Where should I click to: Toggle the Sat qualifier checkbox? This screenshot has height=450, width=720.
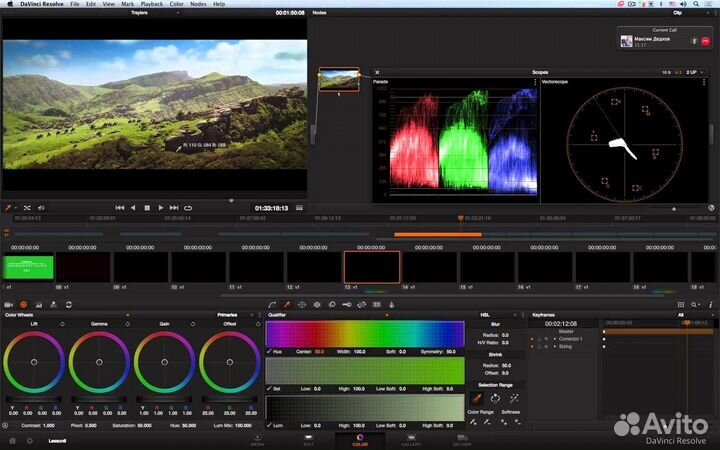click(270, 388)
